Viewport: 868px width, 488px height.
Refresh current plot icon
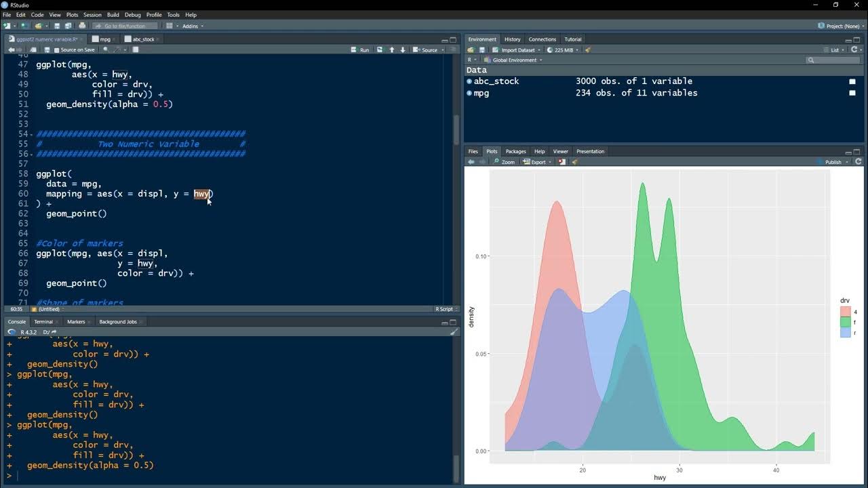point(859,162)
